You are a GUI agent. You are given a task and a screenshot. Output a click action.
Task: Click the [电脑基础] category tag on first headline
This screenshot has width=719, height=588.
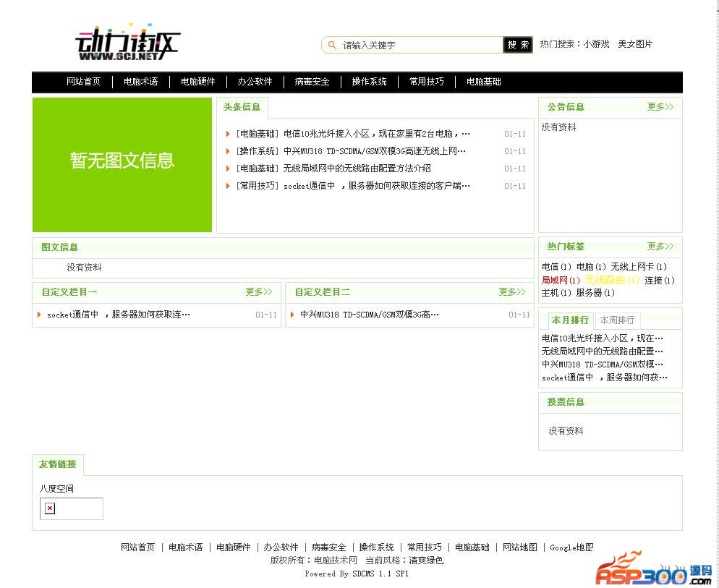[258, 134]
